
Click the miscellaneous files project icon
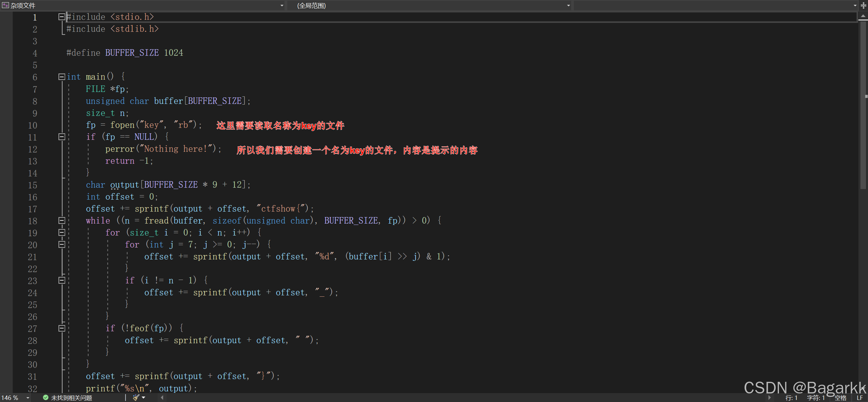pos(5,5)
